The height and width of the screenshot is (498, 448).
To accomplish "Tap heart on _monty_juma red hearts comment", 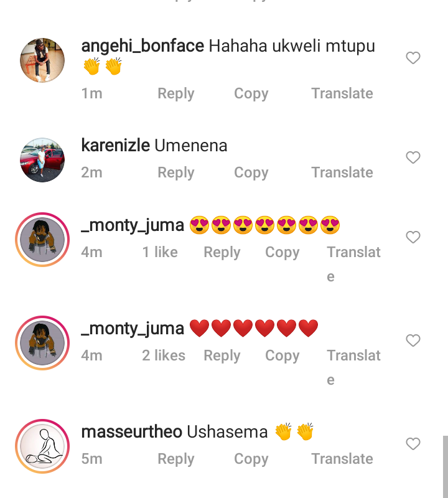I will pyautogui.click(x=413, y=341).
